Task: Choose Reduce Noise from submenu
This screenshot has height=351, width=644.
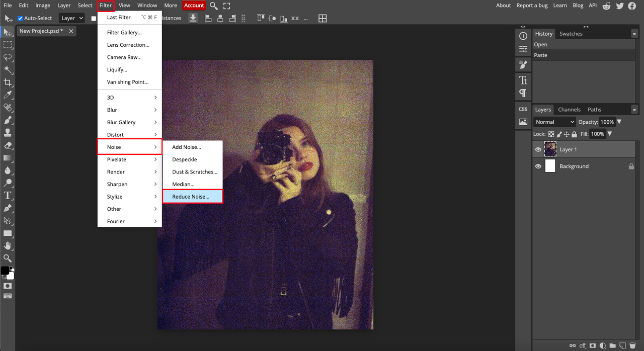Action: [x=193, y=197]
